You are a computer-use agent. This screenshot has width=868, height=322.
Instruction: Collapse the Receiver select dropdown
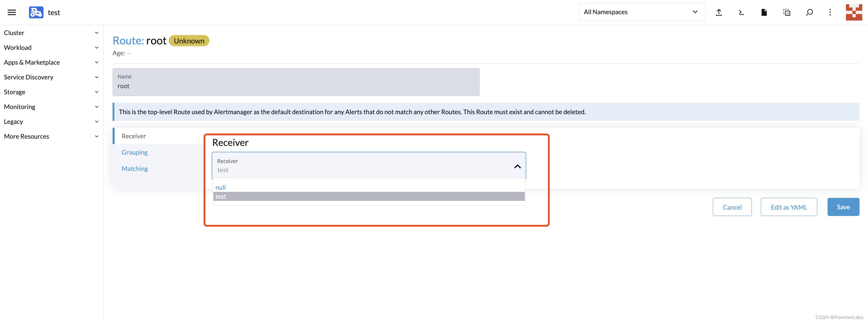517,166
